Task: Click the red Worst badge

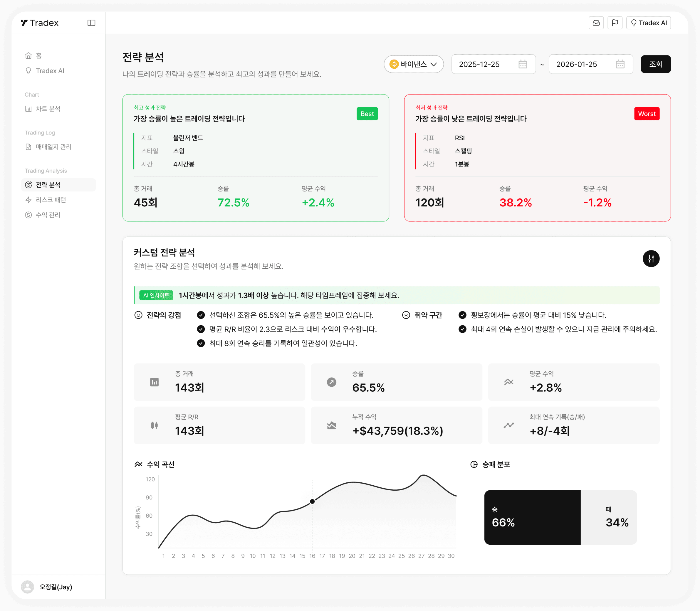Action: pyautogui.click(x=647, y=114)
